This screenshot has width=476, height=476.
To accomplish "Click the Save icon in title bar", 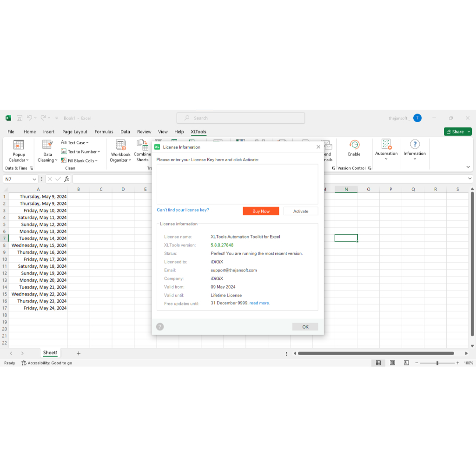I will click(20, 118).
